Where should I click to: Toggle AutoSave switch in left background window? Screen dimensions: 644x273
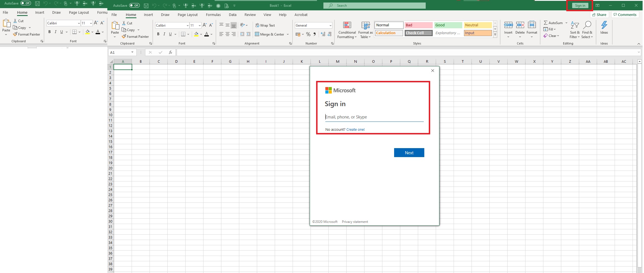click(x=26, y=3)
